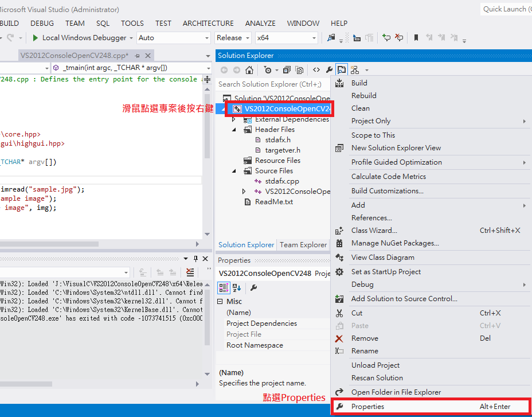Open the TOOLS menu

point(132,24)
